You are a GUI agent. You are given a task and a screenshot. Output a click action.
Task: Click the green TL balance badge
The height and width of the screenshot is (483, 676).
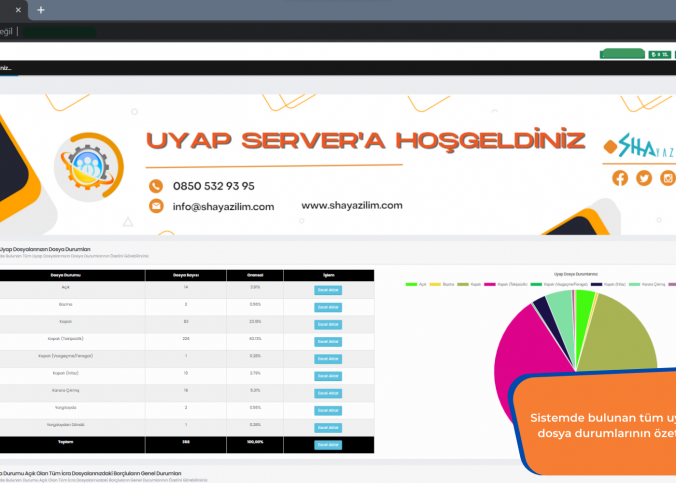(x=660, y=54)
